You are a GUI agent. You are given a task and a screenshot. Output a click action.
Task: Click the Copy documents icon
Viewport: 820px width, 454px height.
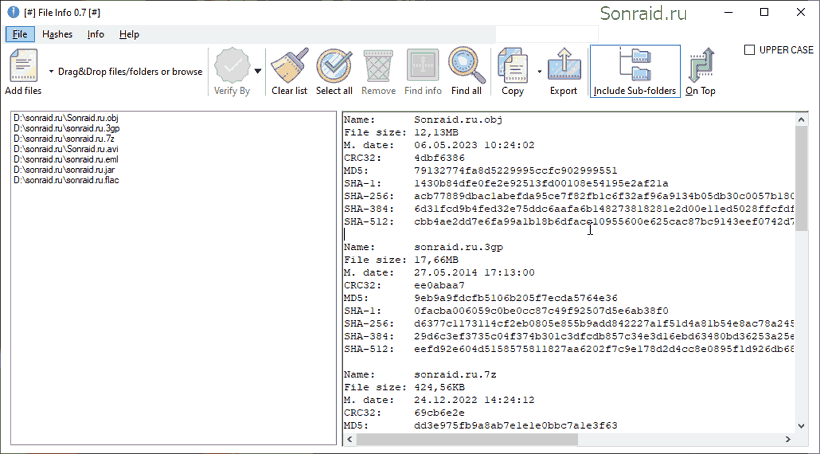click(x=512, y=65)
